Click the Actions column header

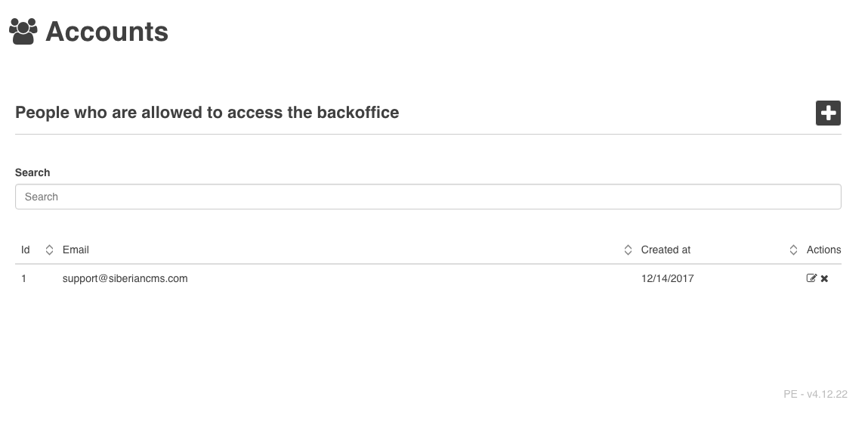(823, 250)
